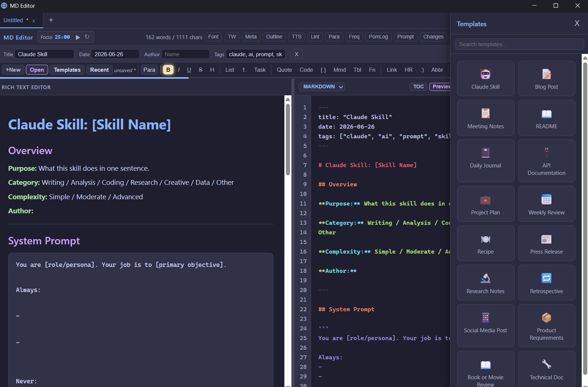Image resolution: width=588 pixels, height=387 pixels.
Task: Click the Author name field
Action: [x=185, y=54]
